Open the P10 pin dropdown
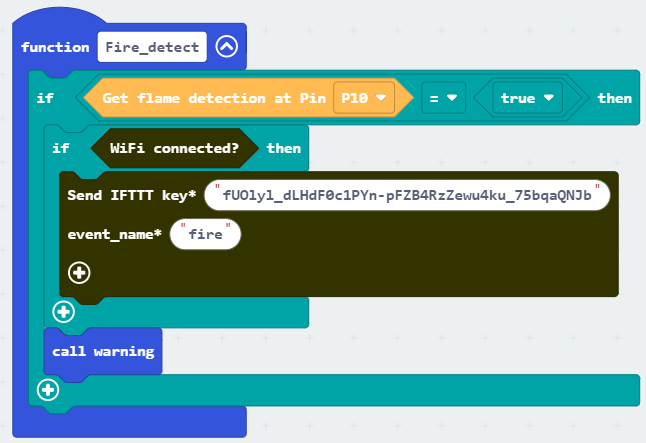646x443 pixels. [x=364, y=98]
